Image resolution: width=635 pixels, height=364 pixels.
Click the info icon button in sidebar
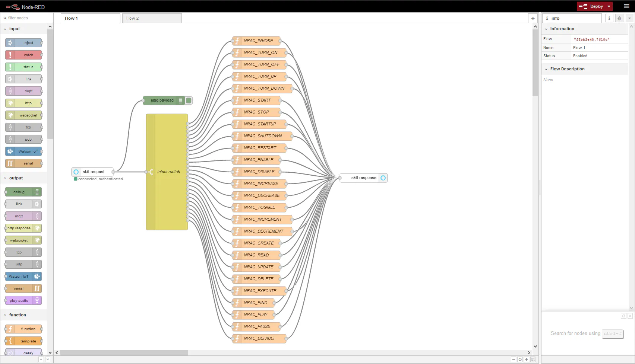pyautogui.click(x=609, y=18)
